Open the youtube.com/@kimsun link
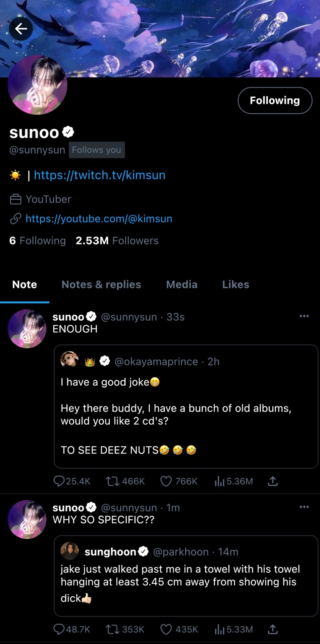 (99, 219)
